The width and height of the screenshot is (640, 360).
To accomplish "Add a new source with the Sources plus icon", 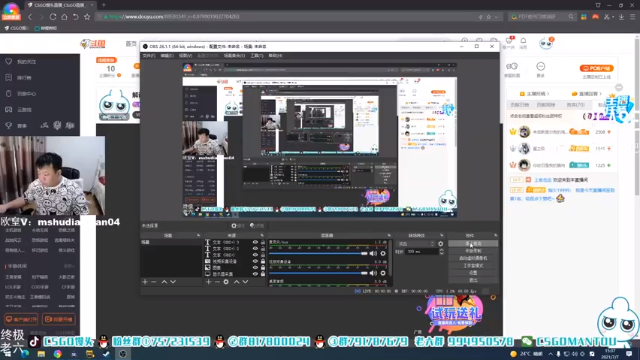I will coord(209,282).
